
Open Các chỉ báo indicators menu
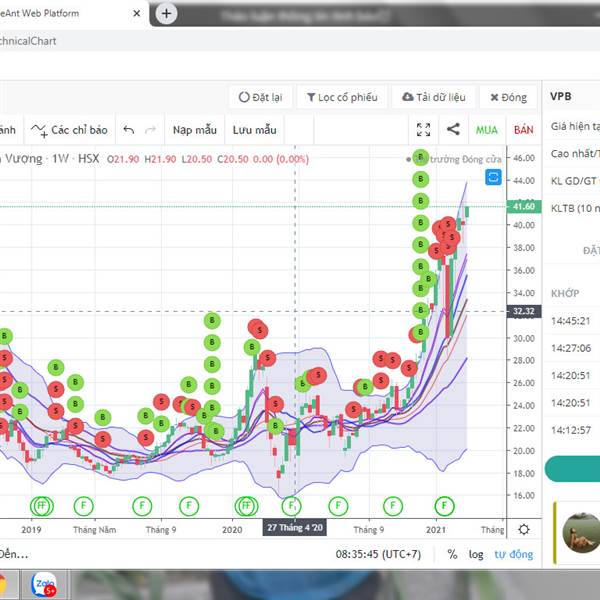coord(70,130)
